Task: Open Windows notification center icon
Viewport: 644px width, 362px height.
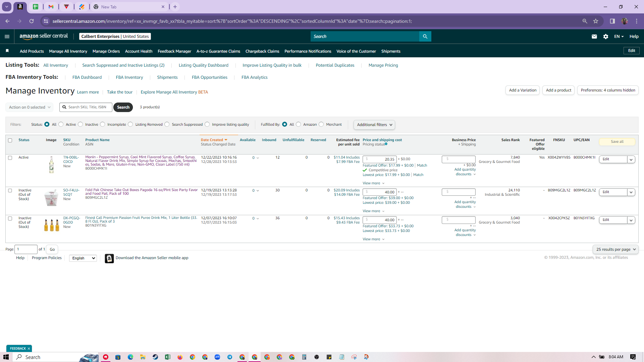Action: coord(633,357)
